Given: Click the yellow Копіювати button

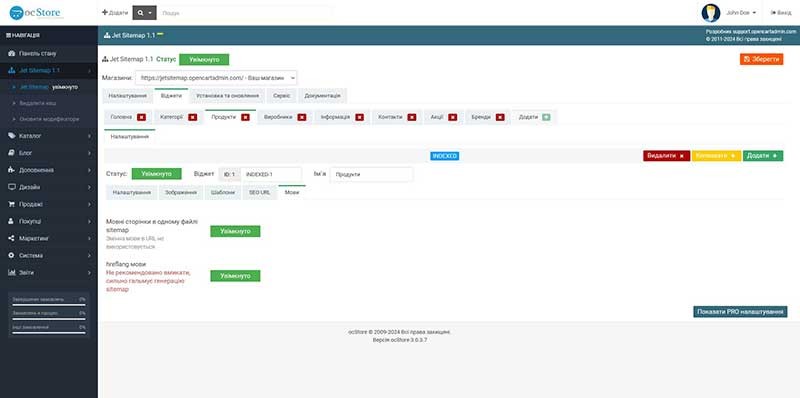Looking at the screenshot, I should coord(716,156).
